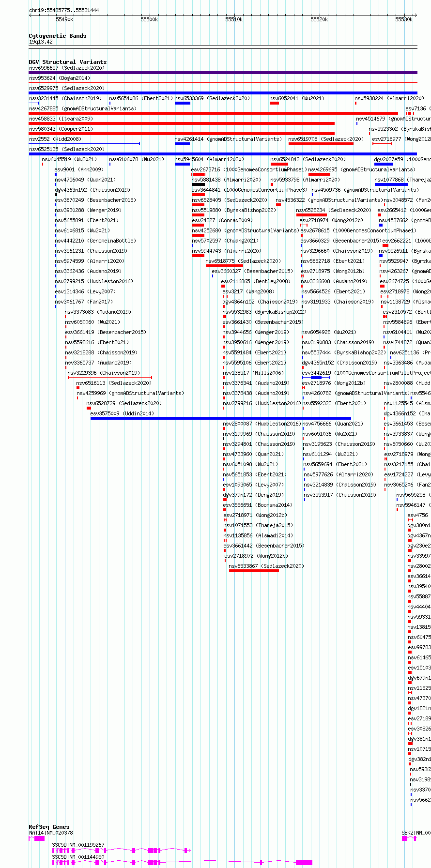
Task: Open variant esv3556651 (Boomsma2014)
Action: click(x=258, y=505)
